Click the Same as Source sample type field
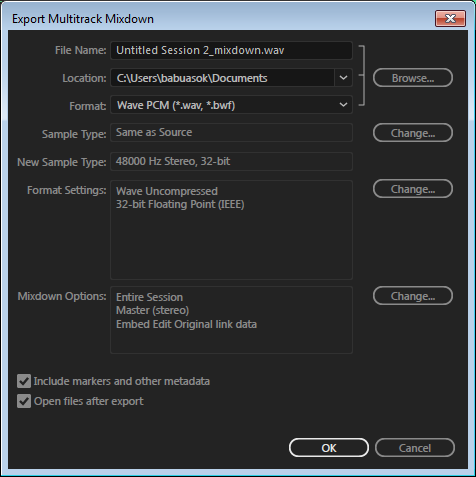The image size is (476, 477). (x=231, y=133)
